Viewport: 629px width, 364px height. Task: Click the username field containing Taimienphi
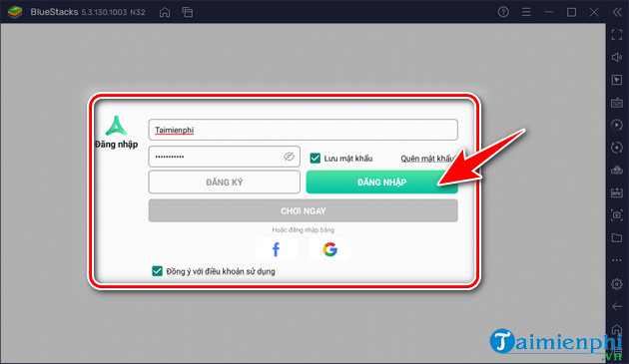pyautogui.click(x=303, y=130)
